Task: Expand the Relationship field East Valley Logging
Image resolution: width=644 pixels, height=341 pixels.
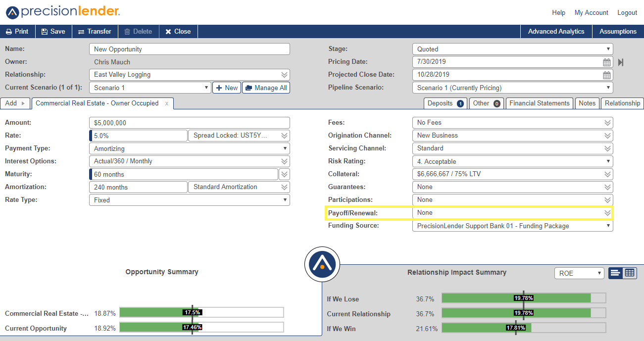Action: (x=190, y=75)
